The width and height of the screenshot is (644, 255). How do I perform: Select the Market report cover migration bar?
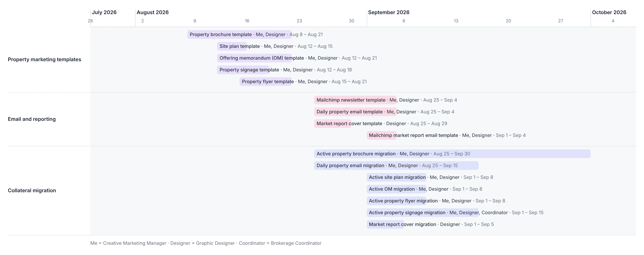coord(385,224)
